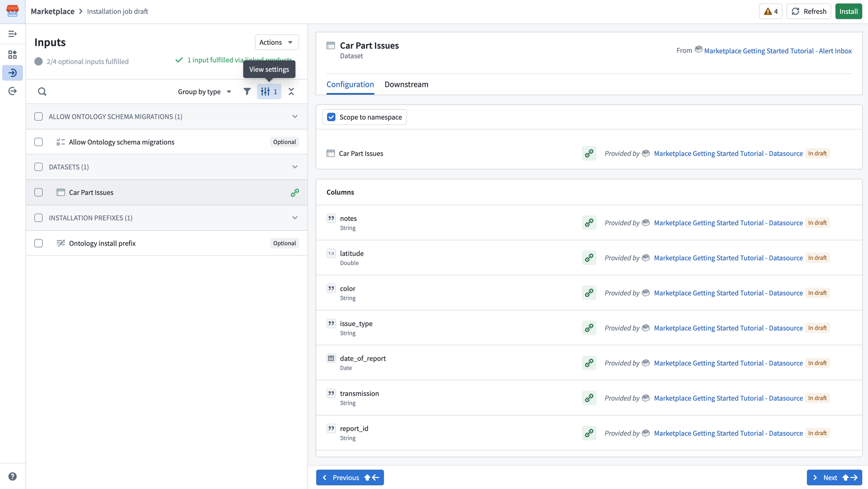Open the Marketplace Getting Started Tutorial - Alert Inbox link
This screenshot has height=489, width=868.
point(778,51)
